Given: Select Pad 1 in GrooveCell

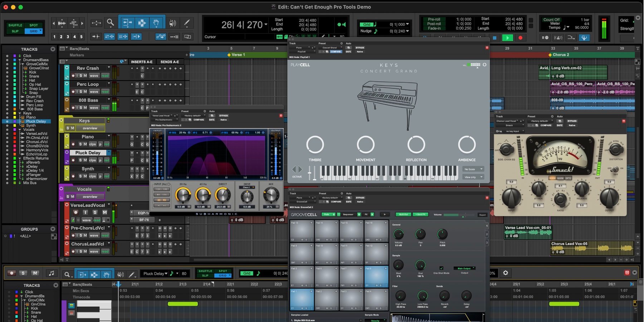Looking at the screenshot, I should tap(302, 299).
